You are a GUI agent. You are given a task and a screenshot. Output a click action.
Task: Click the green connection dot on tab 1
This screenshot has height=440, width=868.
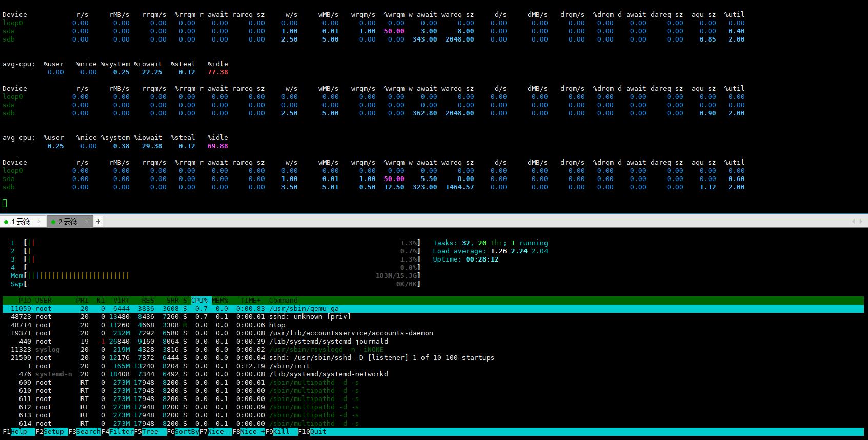[6, 222]
